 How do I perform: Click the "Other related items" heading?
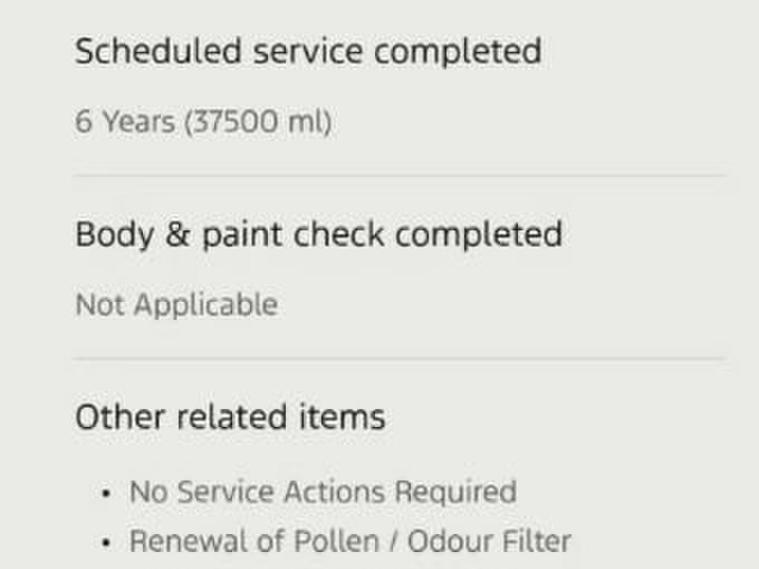point(230,416)
